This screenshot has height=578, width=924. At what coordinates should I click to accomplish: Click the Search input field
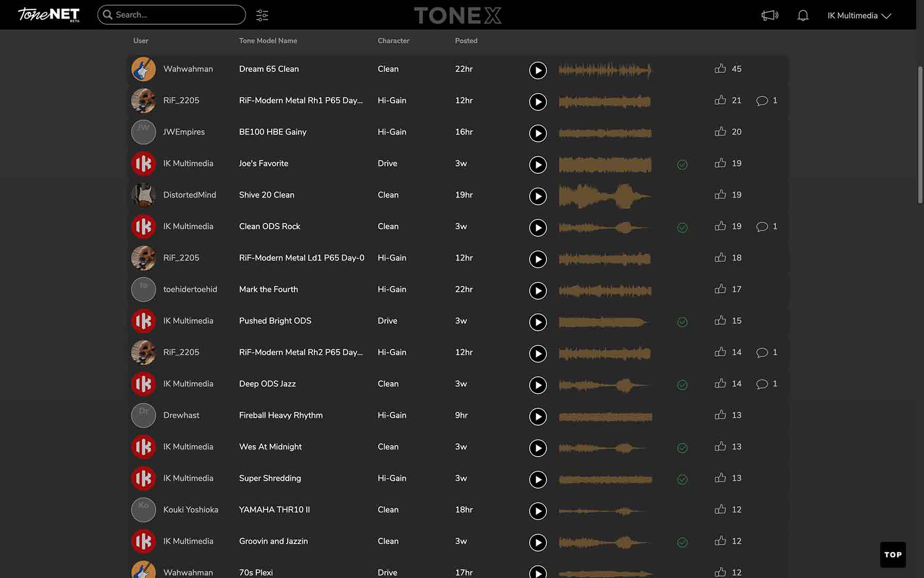[172, 14]
